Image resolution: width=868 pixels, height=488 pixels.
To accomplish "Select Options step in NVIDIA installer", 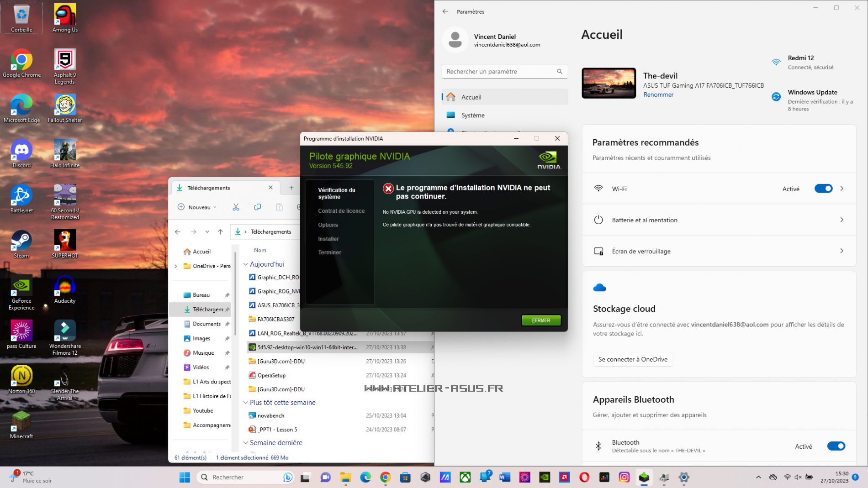I will point(328,225).
